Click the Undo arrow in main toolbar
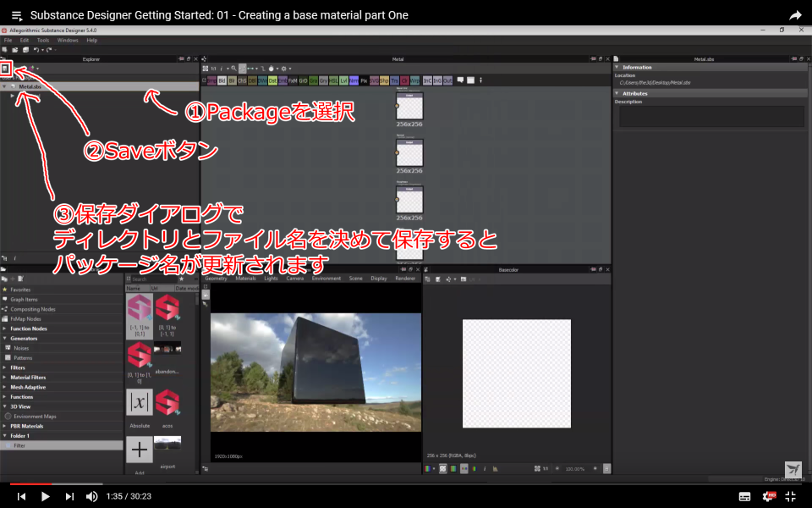 36,50
